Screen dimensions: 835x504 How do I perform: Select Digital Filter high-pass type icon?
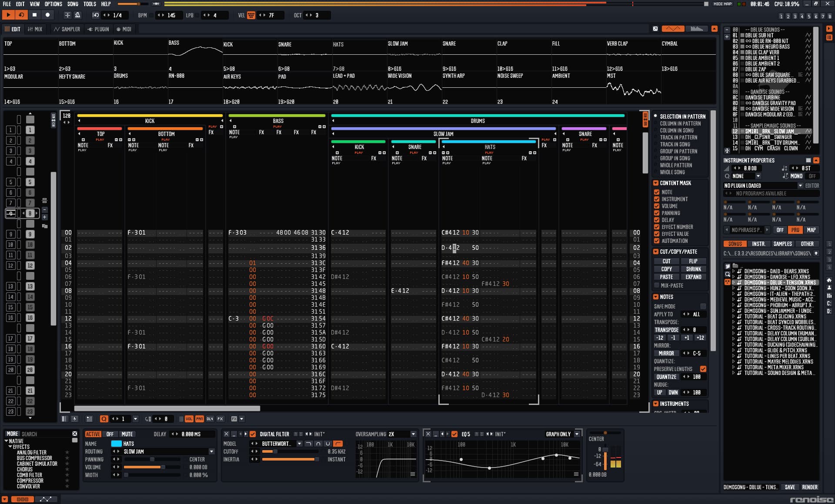pyautogui.click(x=338, y=444)
